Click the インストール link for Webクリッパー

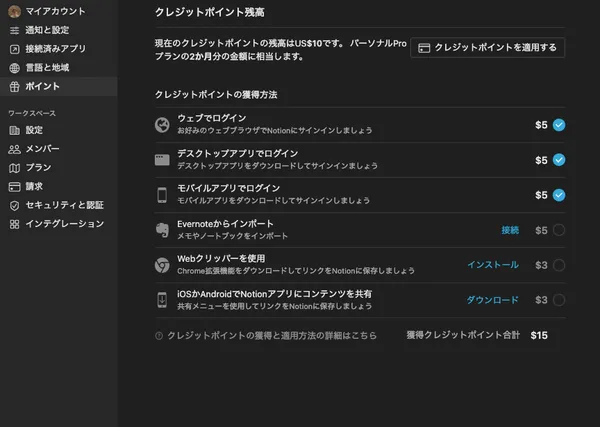(x=493, y=265)
